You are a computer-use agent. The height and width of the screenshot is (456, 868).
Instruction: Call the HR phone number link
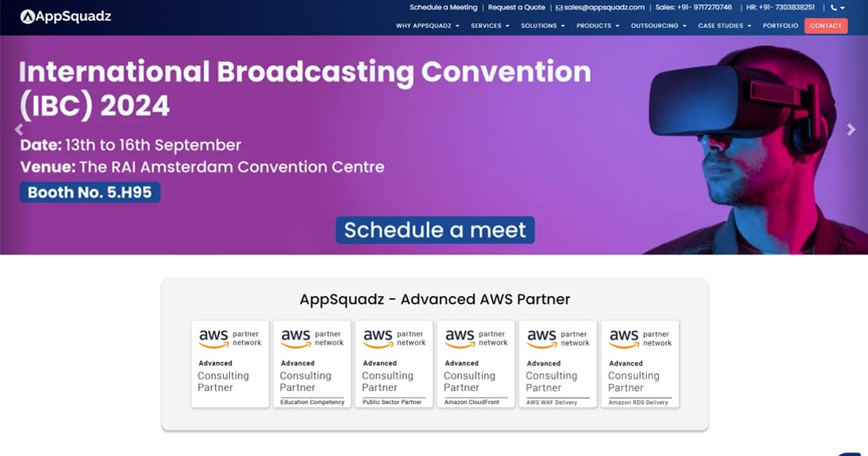[x=780, y=7]
